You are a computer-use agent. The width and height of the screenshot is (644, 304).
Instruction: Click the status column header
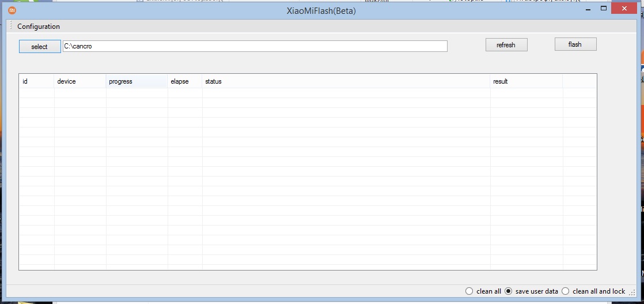coord(346,81)
